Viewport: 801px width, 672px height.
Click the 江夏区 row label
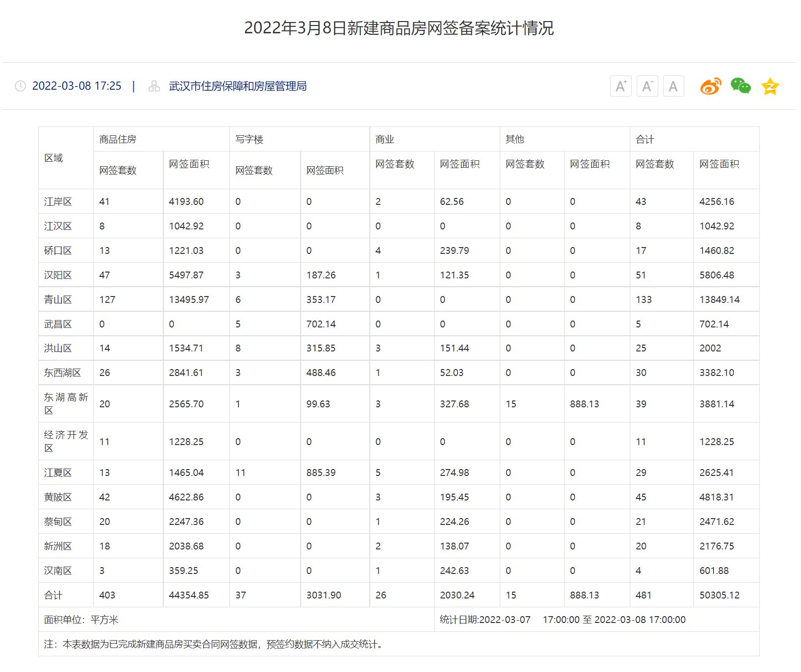[58, 473]
